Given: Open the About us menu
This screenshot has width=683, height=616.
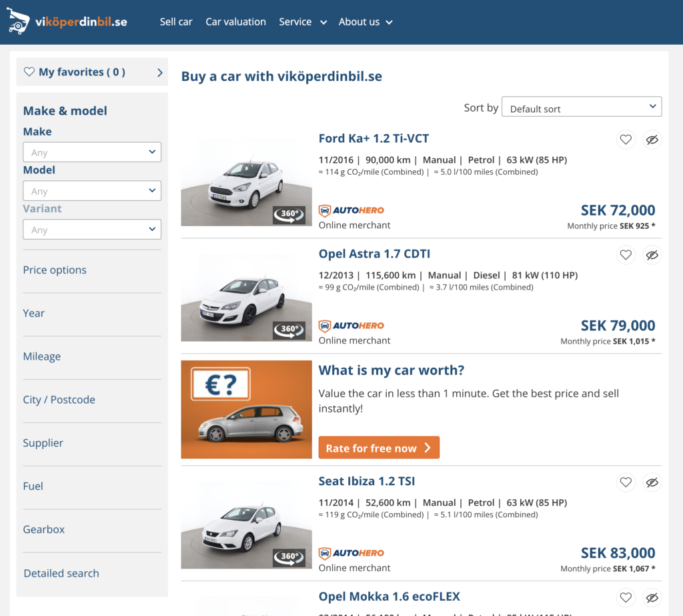Looking at the screenshot, I should coord(366,22).
